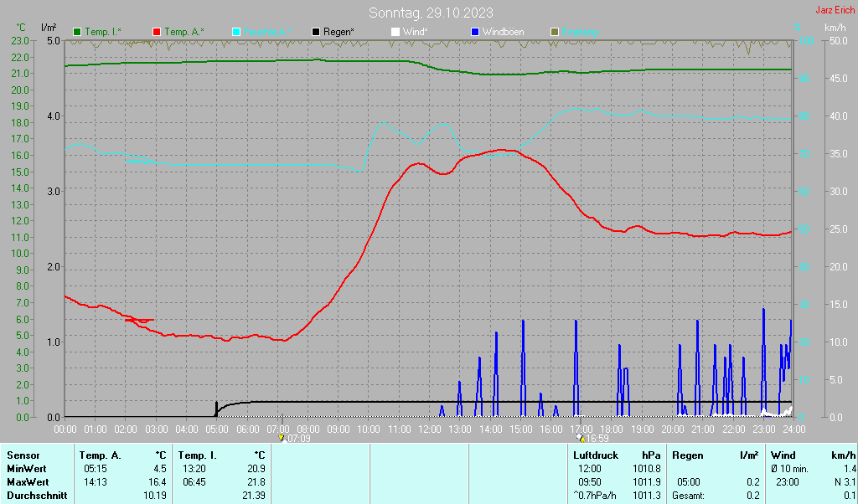Image resolution: width=858 pixels, height=504 pixels.
Task: Click the pressure maximum time '09:50'
Action: click(589, 483)
